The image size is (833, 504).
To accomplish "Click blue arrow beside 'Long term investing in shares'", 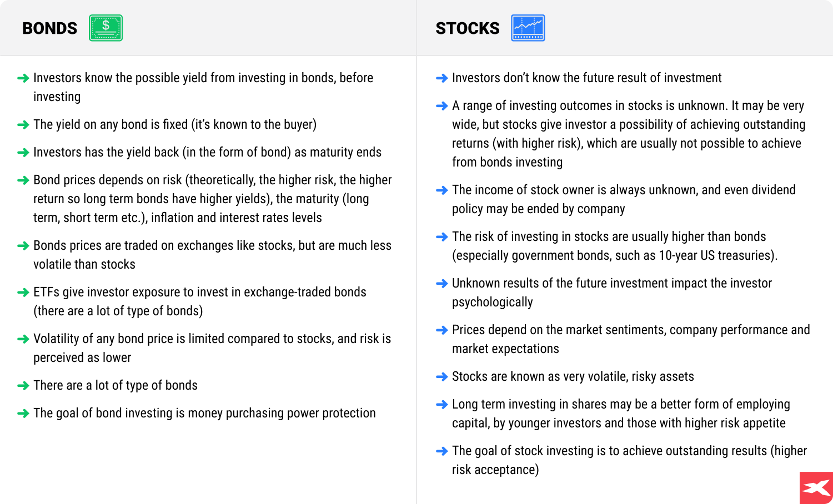I will [442, 405].
